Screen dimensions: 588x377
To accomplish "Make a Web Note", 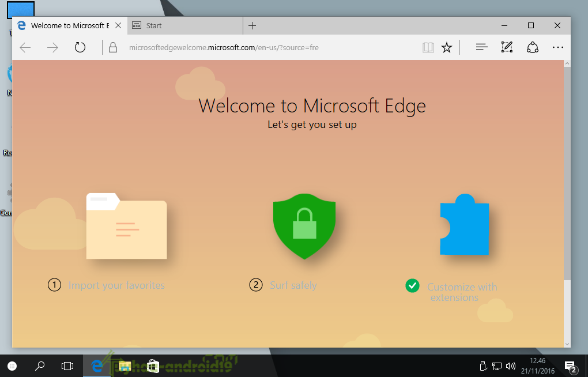I will coord(507,47).
